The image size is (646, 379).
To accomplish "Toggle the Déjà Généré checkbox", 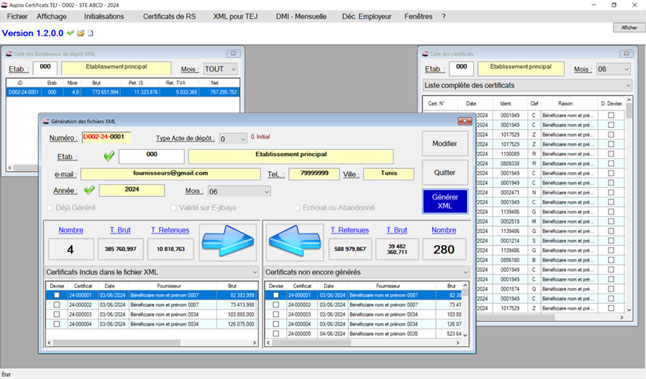I will coord(50,208).
